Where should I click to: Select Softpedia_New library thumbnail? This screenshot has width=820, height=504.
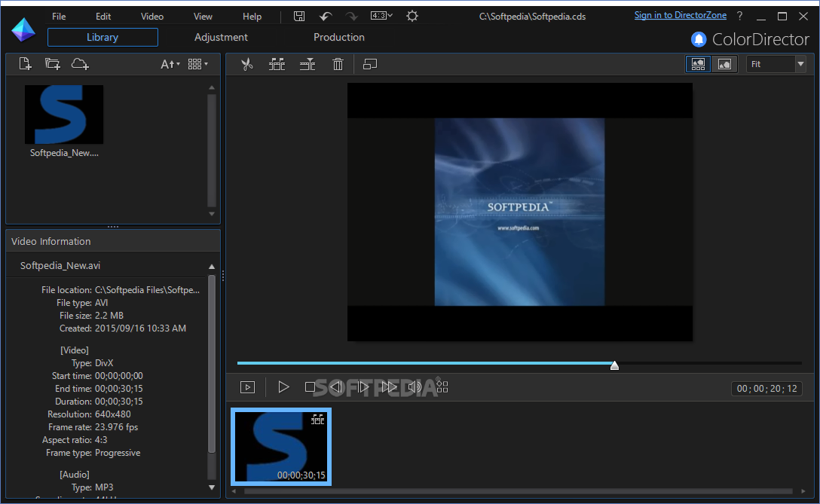tap(64, 115)
